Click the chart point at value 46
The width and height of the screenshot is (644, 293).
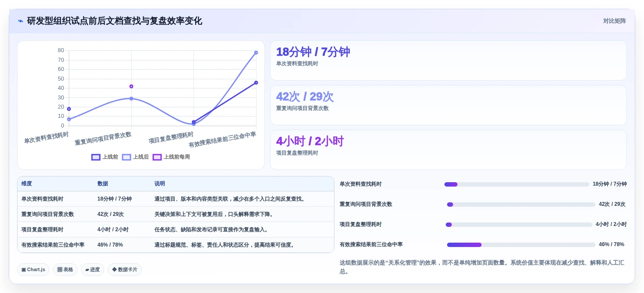coord(256,82)
